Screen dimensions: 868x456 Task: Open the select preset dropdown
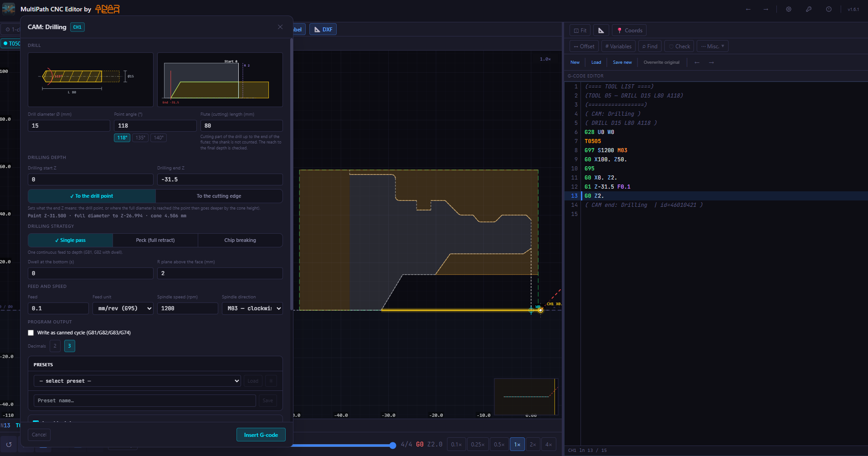(137, 381)
